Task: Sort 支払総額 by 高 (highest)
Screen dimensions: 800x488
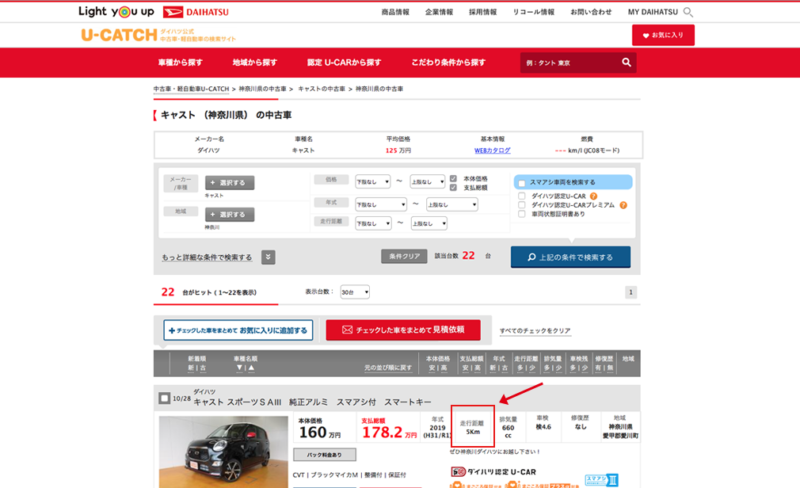Action: [x=478, y=368]
